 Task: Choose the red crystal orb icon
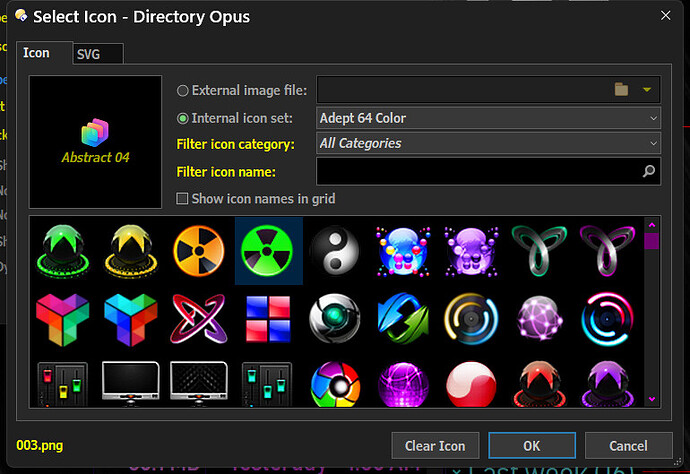click(x=540, y=384)
